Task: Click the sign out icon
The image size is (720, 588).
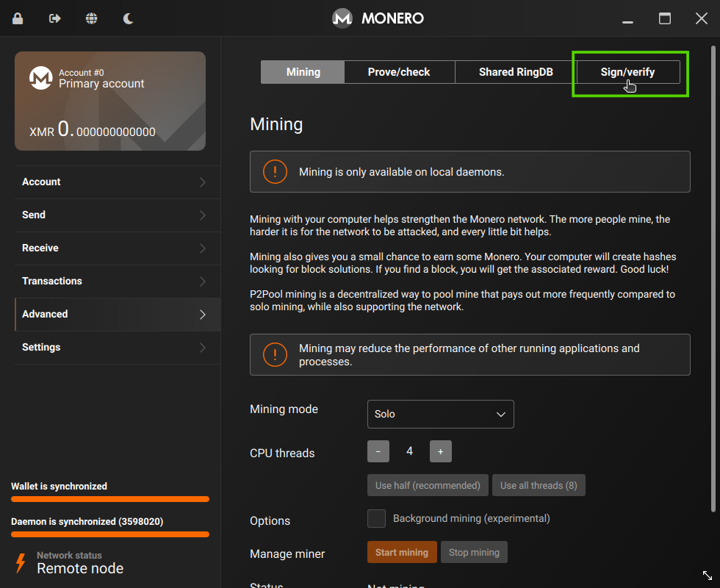Action: (x=54, y=18)
